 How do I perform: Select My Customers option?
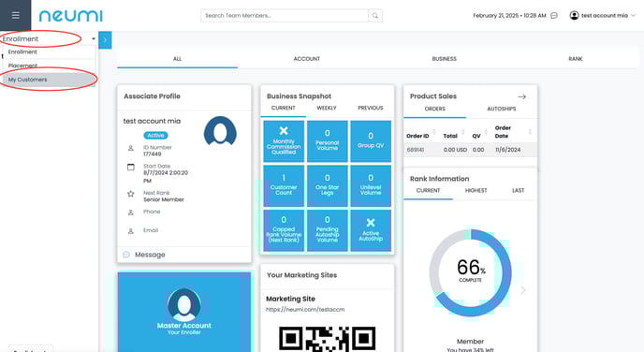pos(49,80)
